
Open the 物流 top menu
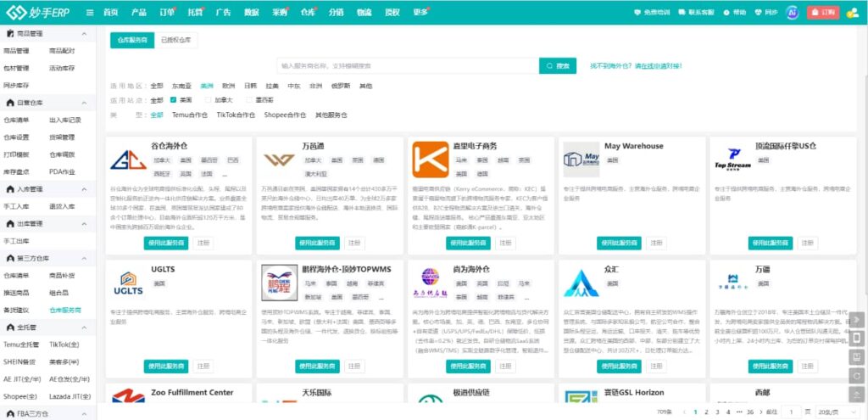[x=364, y=12]
